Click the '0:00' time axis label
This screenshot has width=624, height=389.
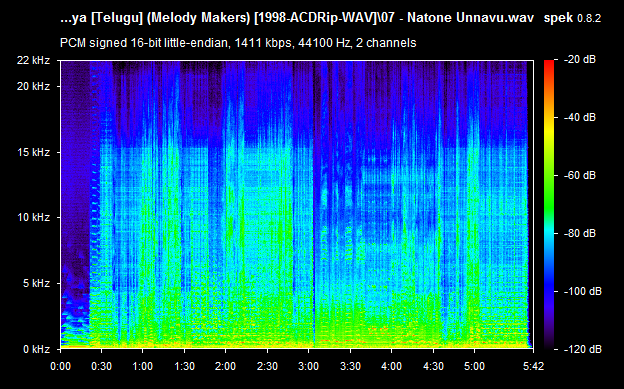click(60, 366)
